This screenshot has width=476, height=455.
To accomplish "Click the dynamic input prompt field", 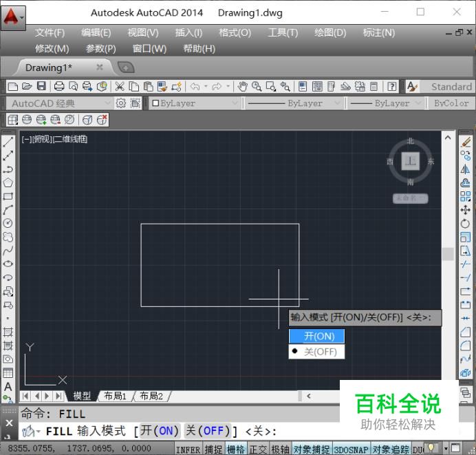I will (x=365, y=318).
